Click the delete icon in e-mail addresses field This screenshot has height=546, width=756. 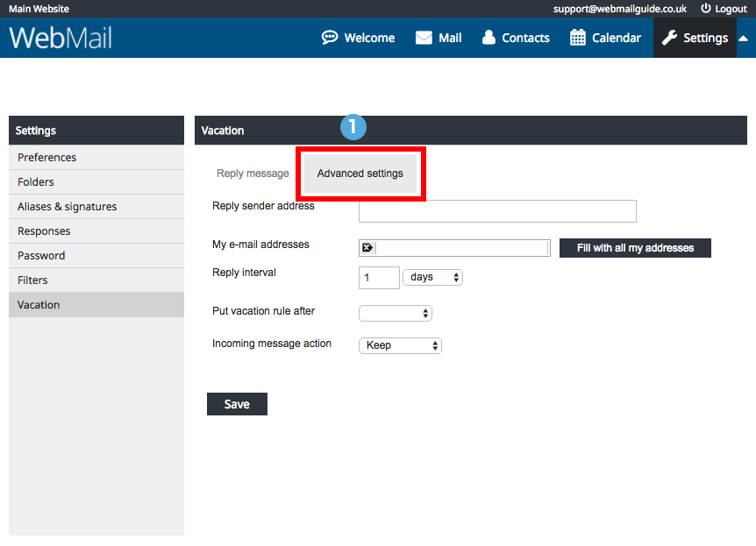coord(367,248)
